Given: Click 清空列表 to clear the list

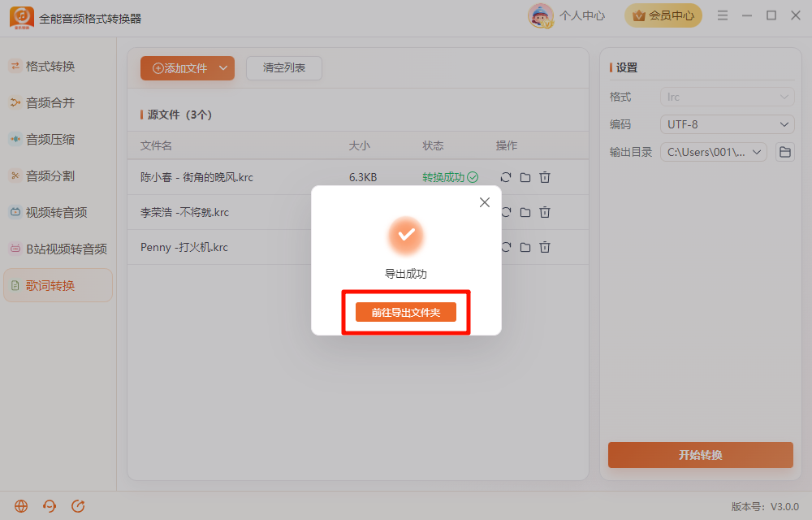Looking at the screenshot, I should point(283,68).
